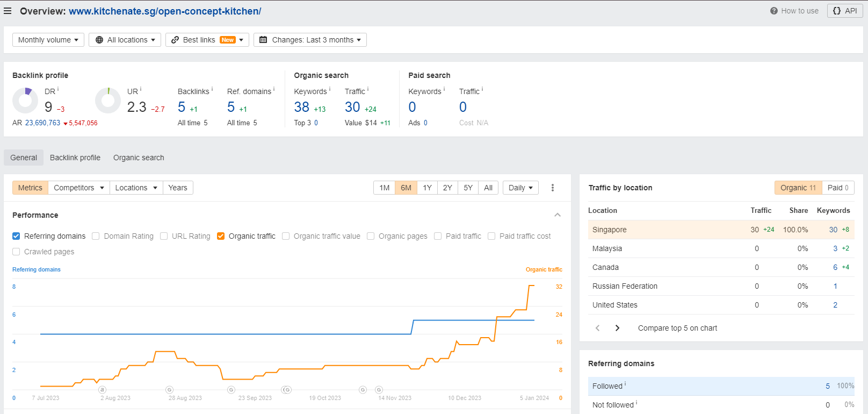This screenshot has width=868, height=414.
Task: Open the Best links dropdown
Action: coord(207,40)
